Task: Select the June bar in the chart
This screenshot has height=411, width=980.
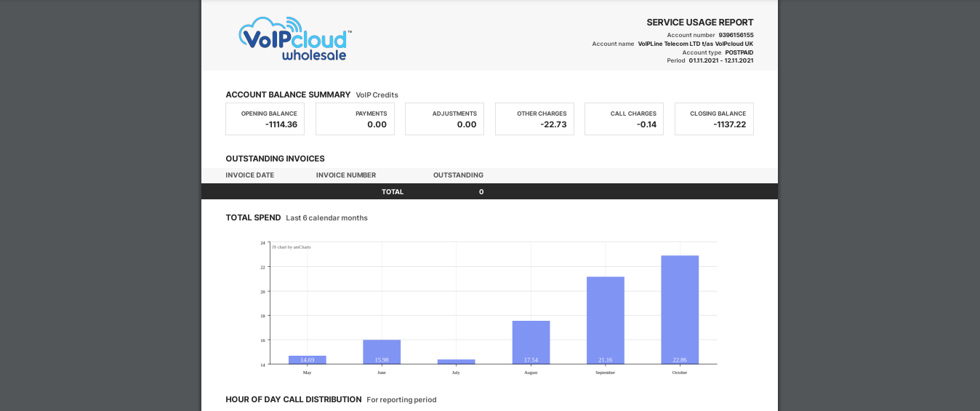Action: tap(382, 352)
